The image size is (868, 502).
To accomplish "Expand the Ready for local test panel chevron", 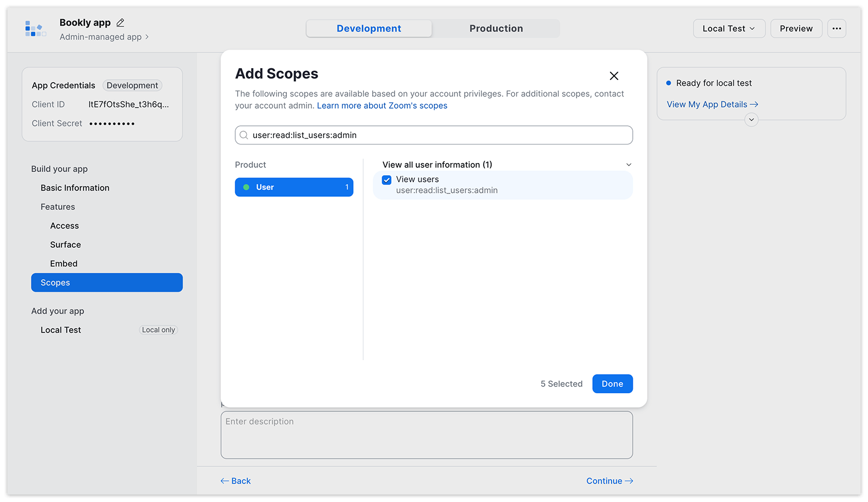I will coord(751,119).
